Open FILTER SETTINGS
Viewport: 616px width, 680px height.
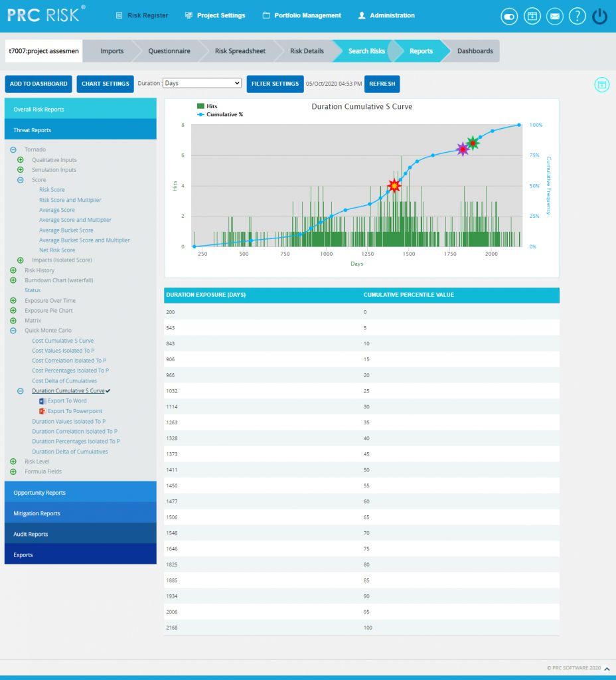point(275,84)
